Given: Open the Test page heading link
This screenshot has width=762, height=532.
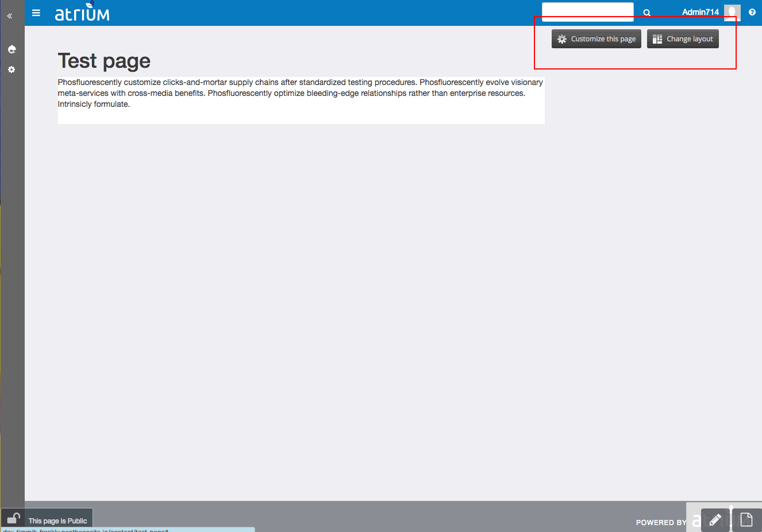Looking at the screenshot, I should [x=103, y=60].
